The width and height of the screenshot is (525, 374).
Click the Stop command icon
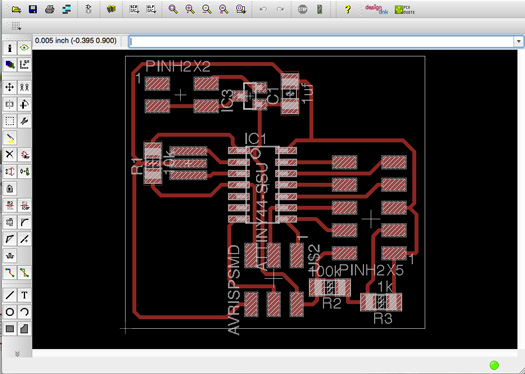coord(302,9)
